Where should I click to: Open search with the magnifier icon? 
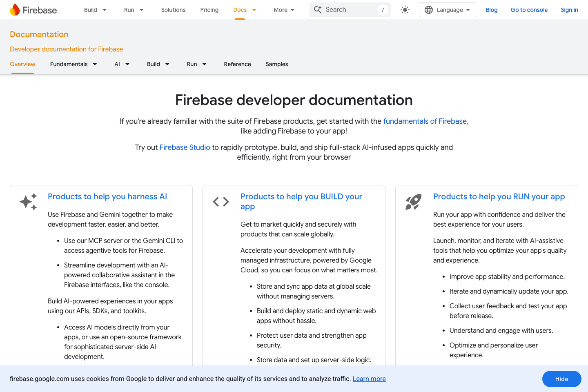pyautogui.click(x=318, y=9)
